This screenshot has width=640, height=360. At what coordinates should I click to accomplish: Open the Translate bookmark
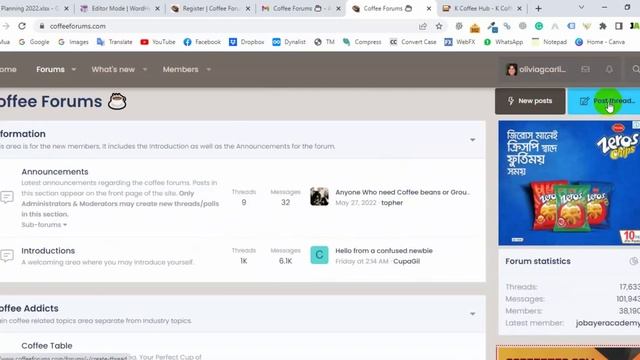[x=114, y=42]
